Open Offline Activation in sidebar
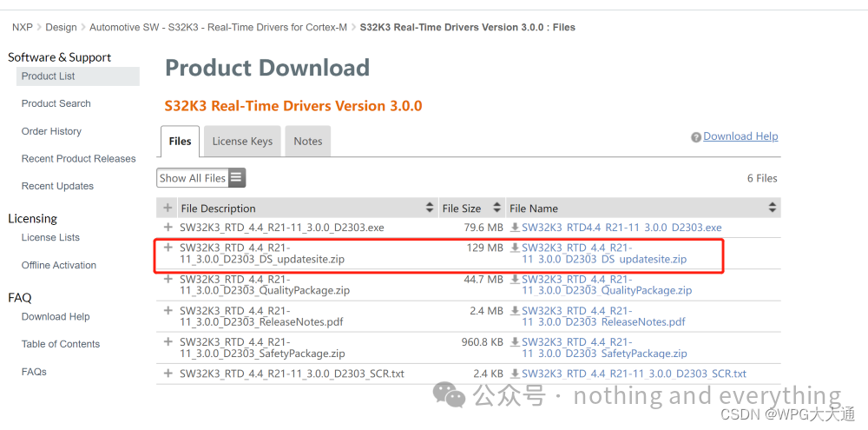This screenshot has width=868, height=430. click(59, 265)
